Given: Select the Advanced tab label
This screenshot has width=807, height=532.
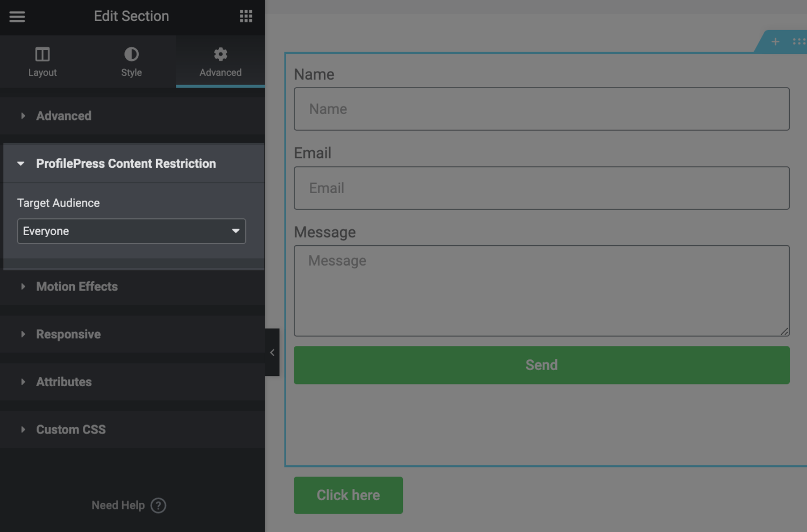Looking at the screenshot, I should click(220, 72).
